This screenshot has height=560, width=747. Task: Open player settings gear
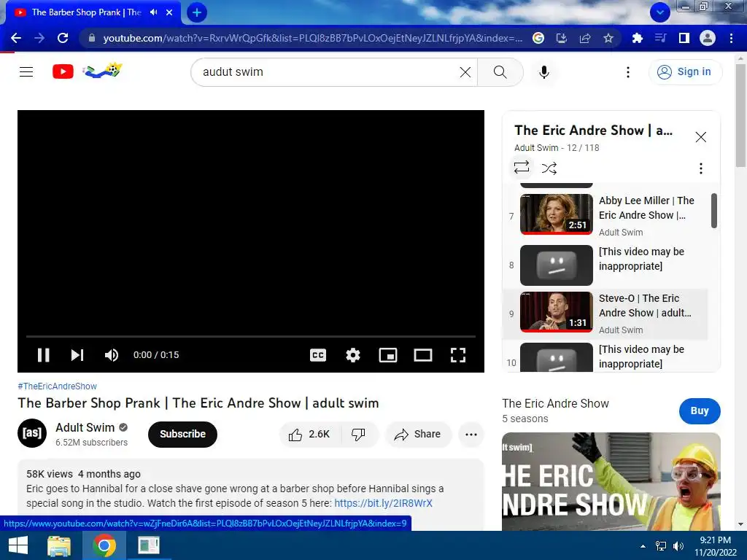352,355
